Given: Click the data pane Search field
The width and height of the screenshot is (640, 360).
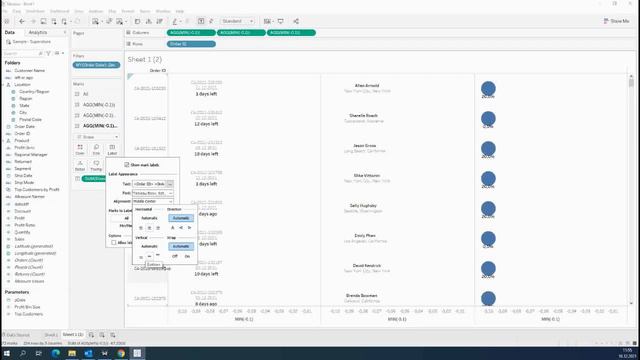Looking at the screenshot, I should pos(20,53).
